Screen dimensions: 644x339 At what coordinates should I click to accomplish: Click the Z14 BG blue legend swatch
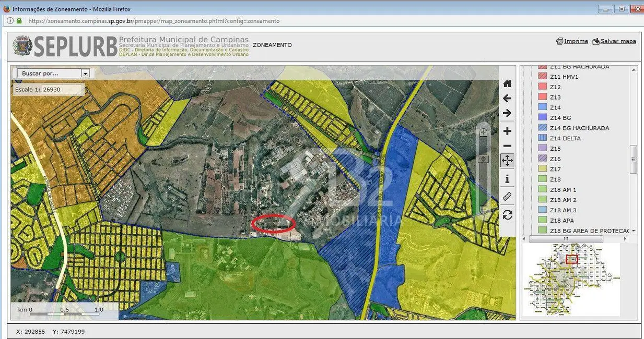(x=542, y=118)
